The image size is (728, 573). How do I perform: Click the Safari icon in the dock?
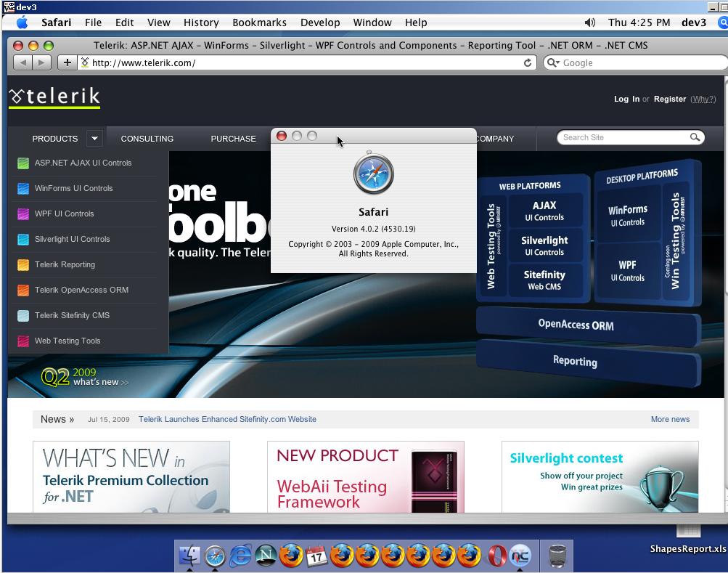(215, 556)
